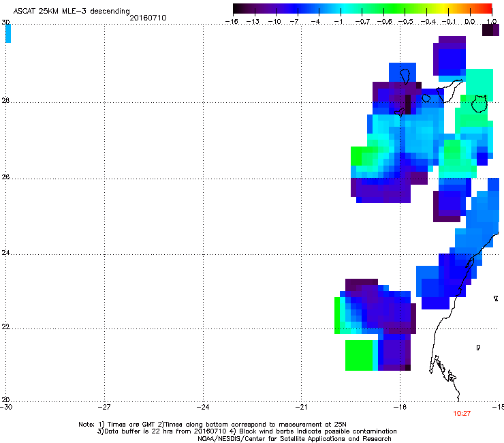The height and width of the screenshot is (443, 504).
Task: Click the red '10:27' overpass time label
Action: [x=462, y=414]
